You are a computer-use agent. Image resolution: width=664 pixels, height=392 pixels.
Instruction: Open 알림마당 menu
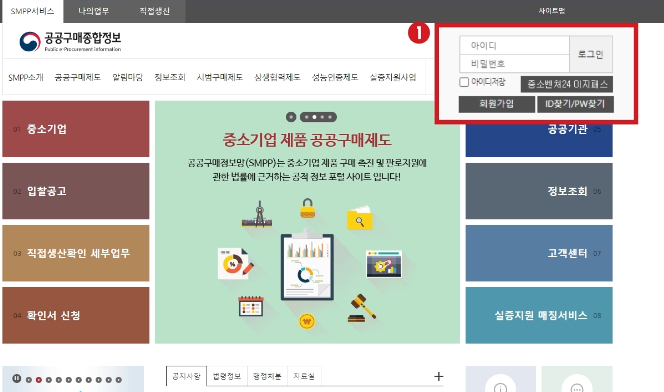pos(127,77)
